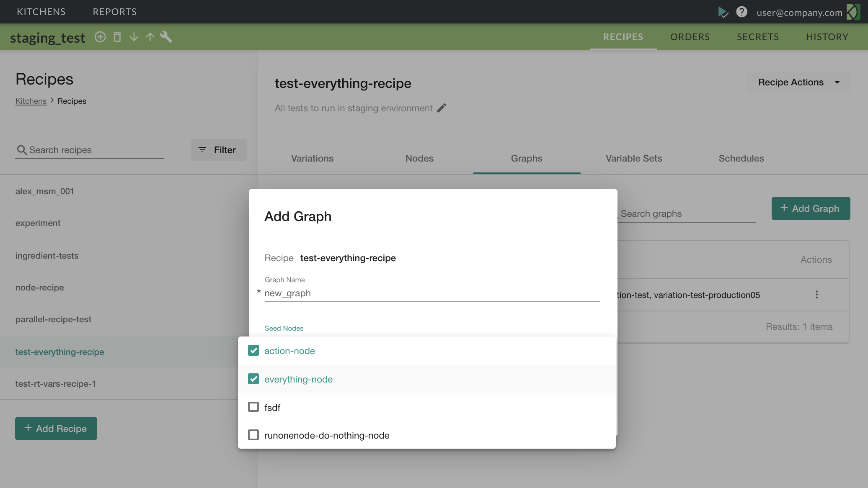Follow the Kitchens breadcrumb link
Screen dimensions: 868x488
tap(31, 101)
